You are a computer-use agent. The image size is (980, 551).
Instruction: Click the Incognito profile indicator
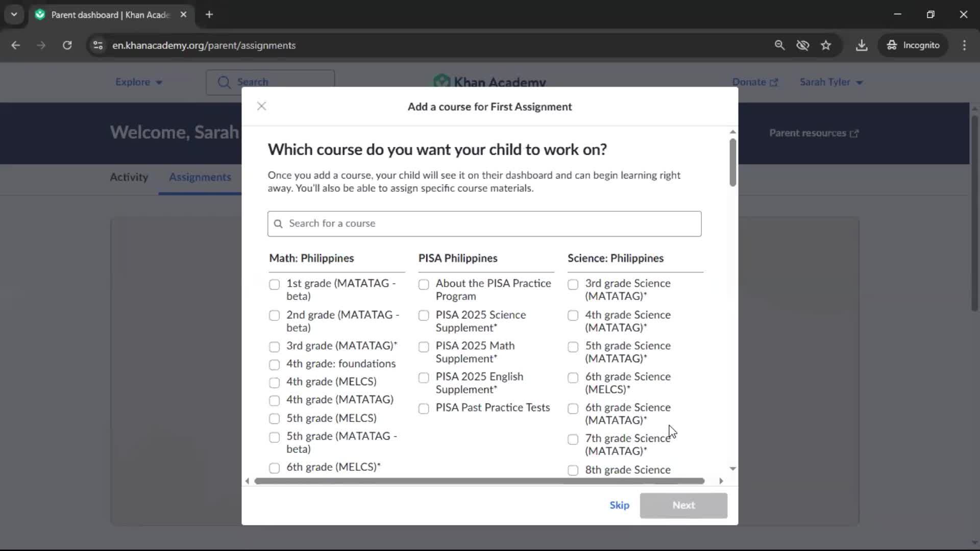pyautogui.click(x=913, y=45)
